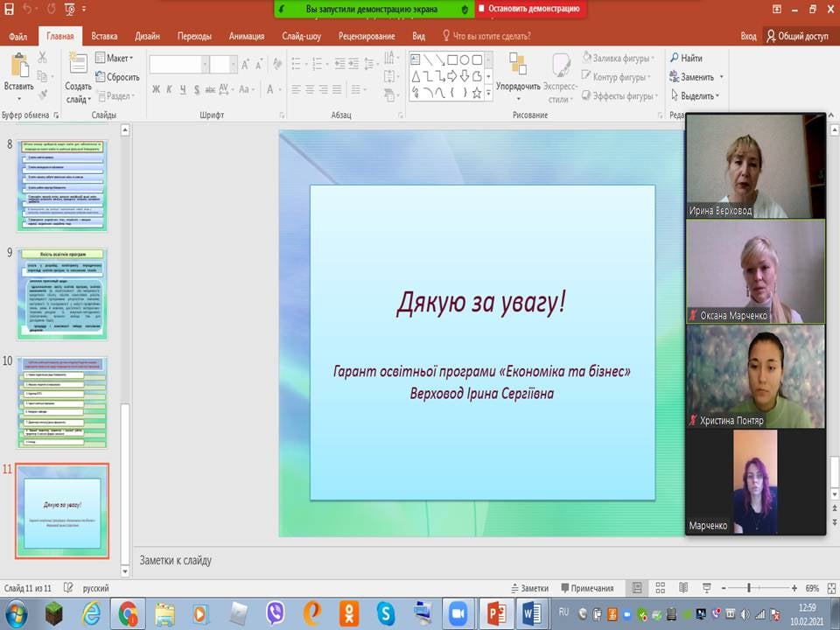This screenshot has height=630, width=840.
Task: Expand the Макет layout dropdown
Action: 119,58
